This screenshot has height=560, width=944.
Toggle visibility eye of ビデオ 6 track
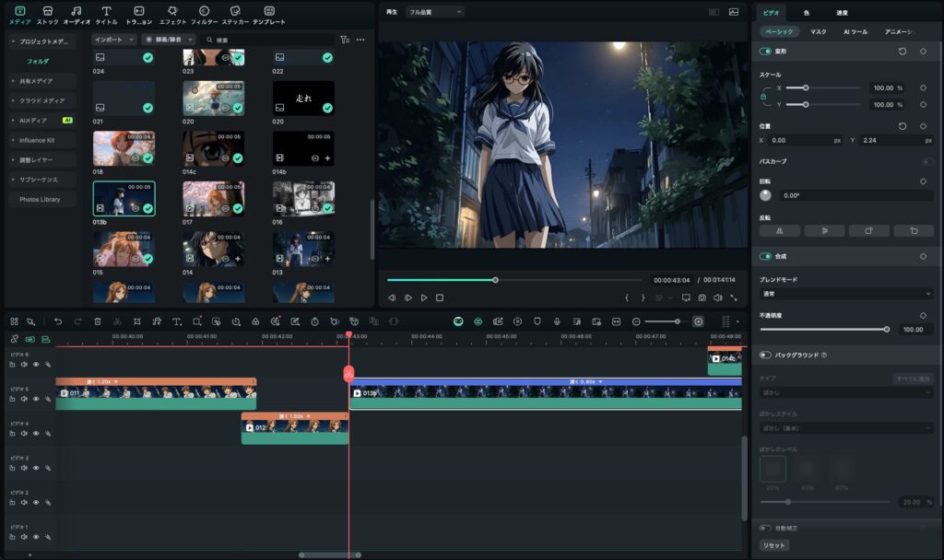point(36,365)
